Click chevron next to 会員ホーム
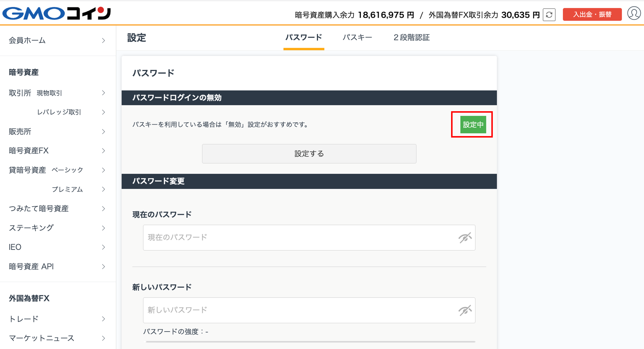Image resolution: width=644 pixels, height=349 pixels. click(103, 41)
